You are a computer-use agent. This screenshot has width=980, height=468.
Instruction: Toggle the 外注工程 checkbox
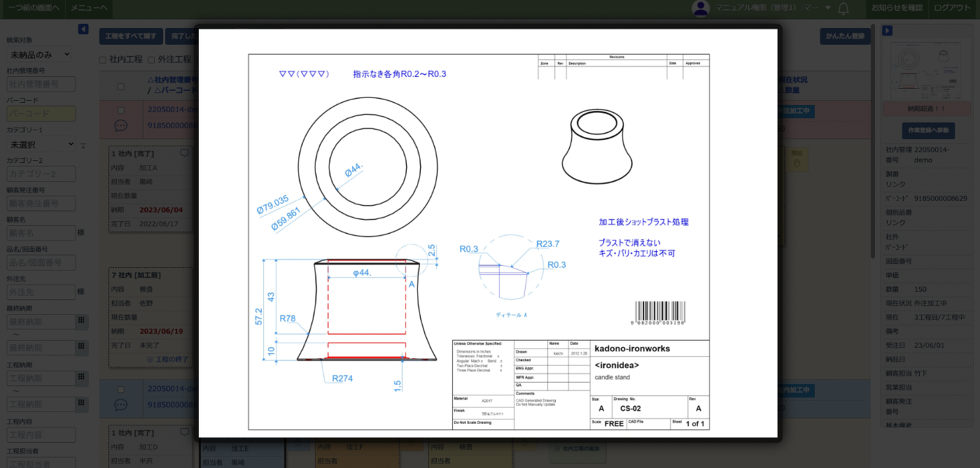tap(152, 60)
